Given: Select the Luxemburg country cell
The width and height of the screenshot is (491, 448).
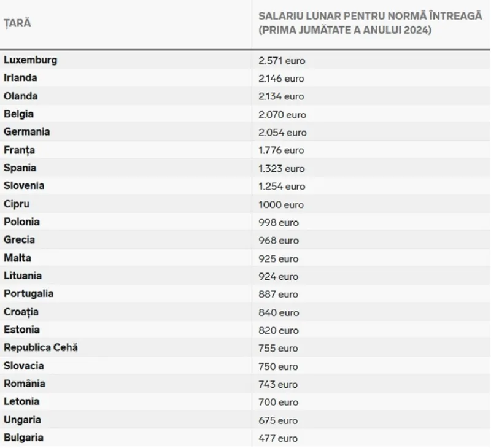Looking at the screenshot, I should (x=31, y=60).
